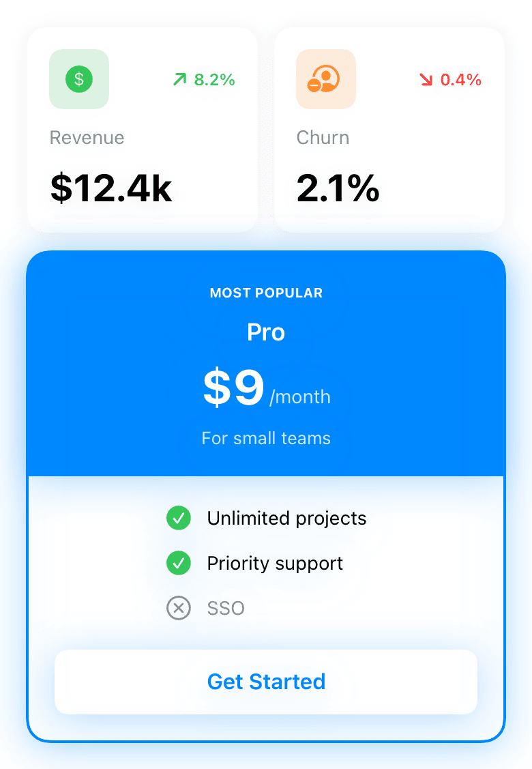This screenshot has height=769, width=532.
Task: Click the green checkmark beside Unlimited projects
Action: point(179,518)
